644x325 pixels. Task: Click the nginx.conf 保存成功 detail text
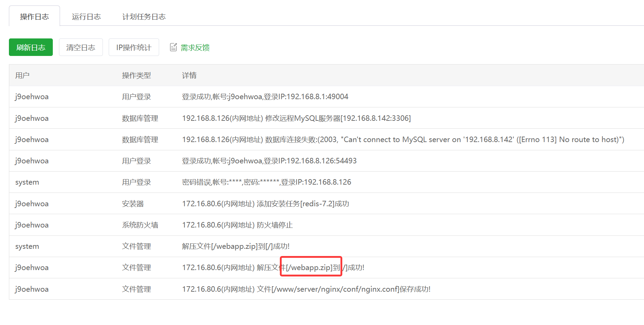(x=306, y=289)
